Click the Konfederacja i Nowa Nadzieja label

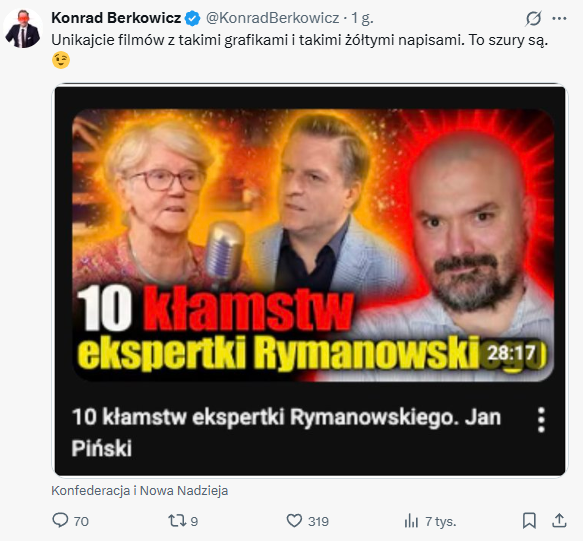point(140,490)
